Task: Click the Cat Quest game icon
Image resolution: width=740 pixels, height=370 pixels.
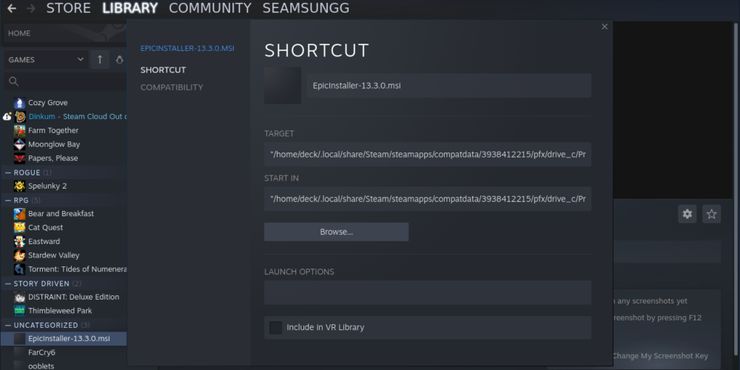Action: [20, 227]
